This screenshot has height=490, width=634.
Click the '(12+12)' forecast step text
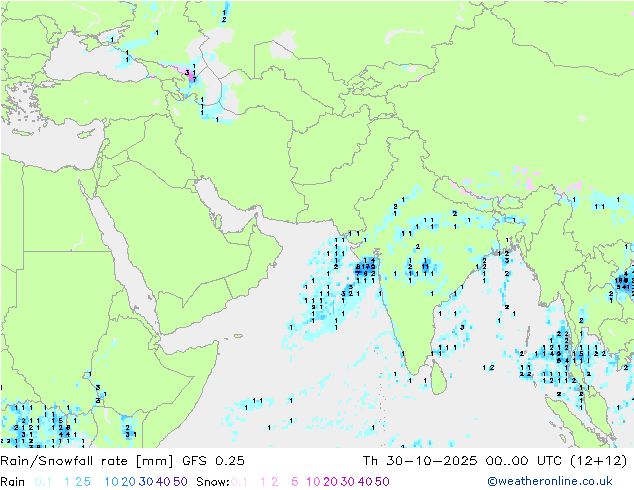[599, 461]
